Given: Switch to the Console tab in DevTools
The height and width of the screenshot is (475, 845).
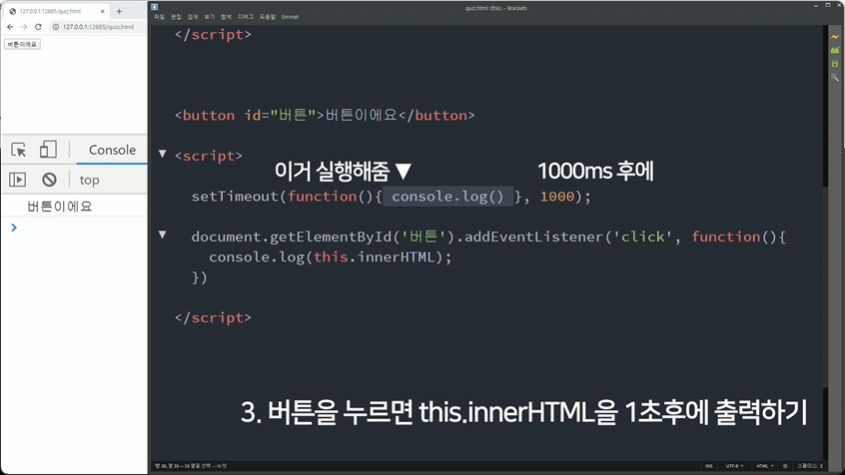Looking at the screenshot, I should coord(112,150).
